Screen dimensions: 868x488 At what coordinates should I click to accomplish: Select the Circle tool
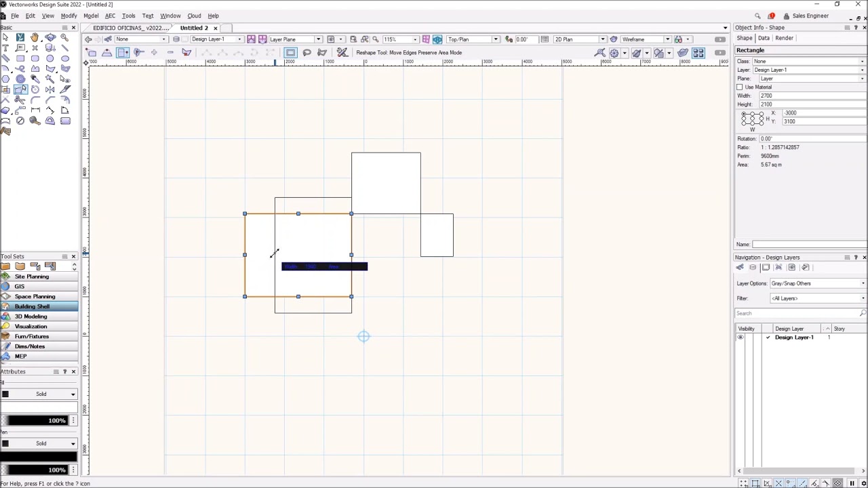50,58
